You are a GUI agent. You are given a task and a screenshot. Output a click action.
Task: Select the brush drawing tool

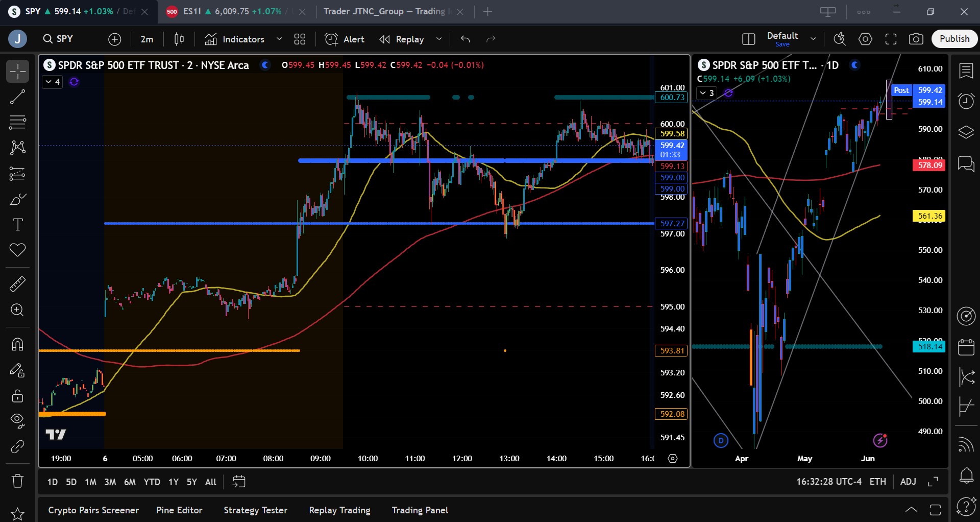tap(17, 199)
